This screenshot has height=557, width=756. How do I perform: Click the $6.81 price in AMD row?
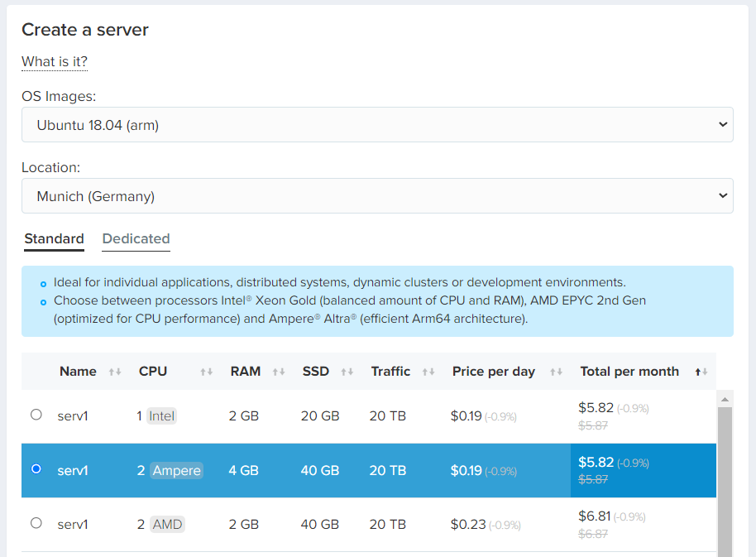(594, 516)
